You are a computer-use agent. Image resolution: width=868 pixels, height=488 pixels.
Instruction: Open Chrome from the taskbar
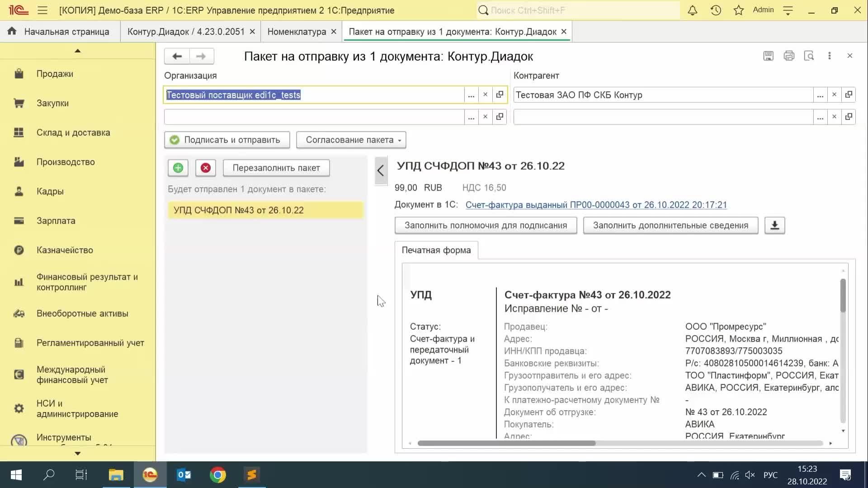tap(217, 475)
